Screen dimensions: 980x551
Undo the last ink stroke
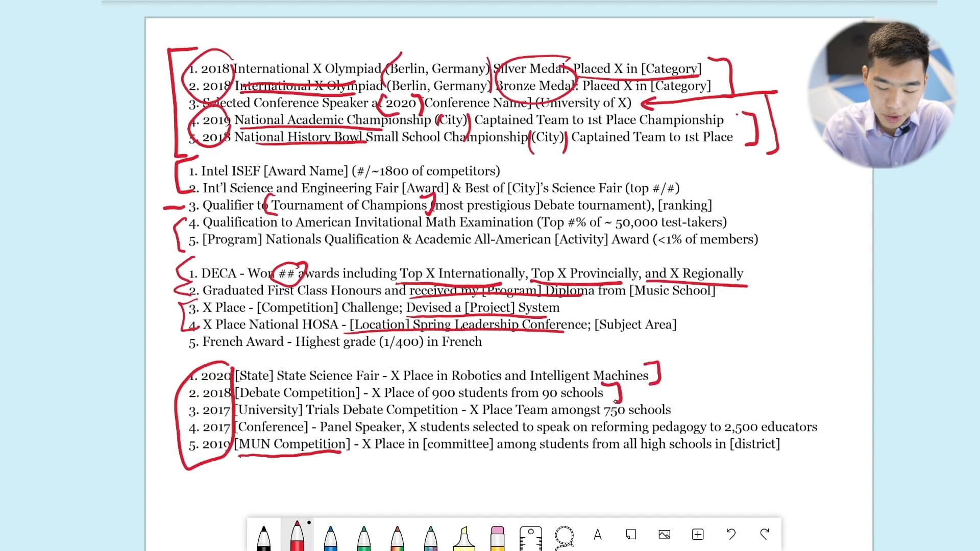coord(731,535)
